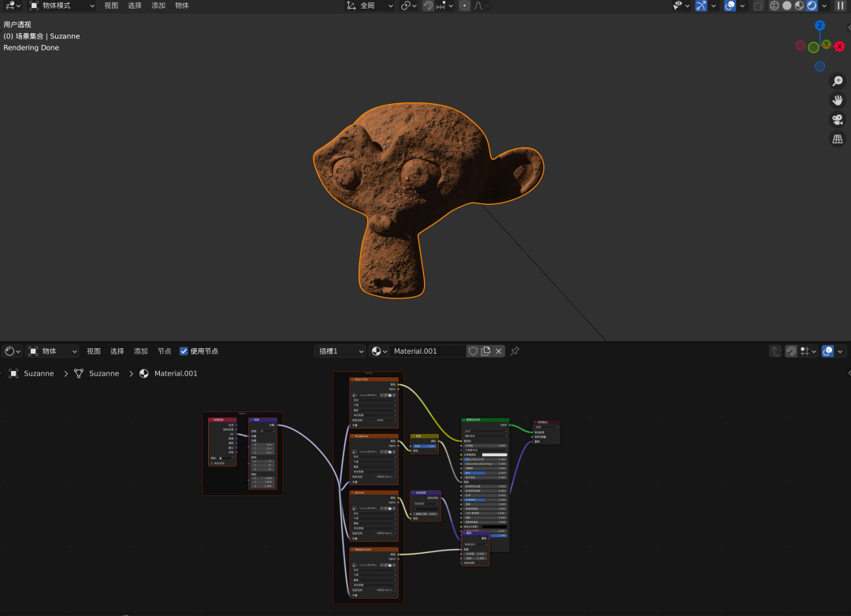
Task: Open the pivot point selector
Action: click(409, 6)
